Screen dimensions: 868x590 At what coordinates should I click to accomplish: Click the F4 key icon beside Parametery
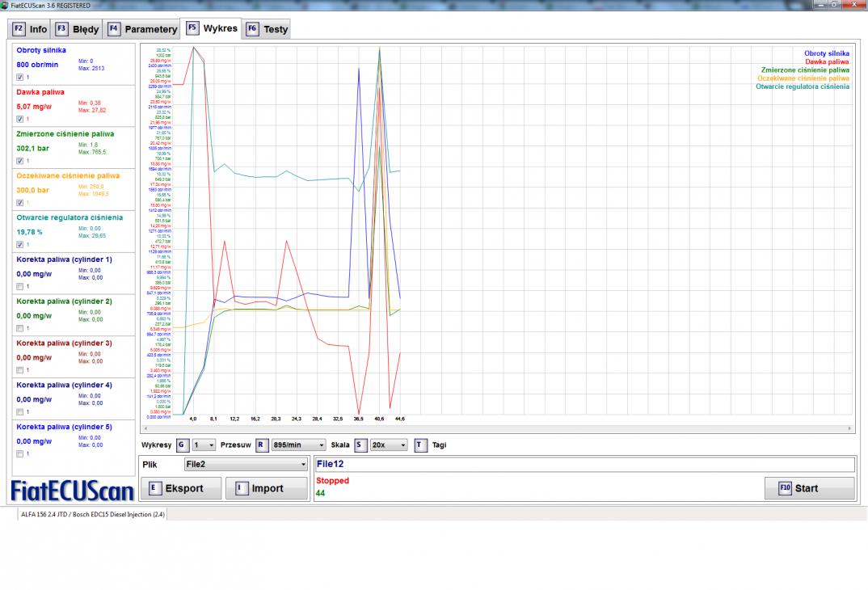(114, 29)
